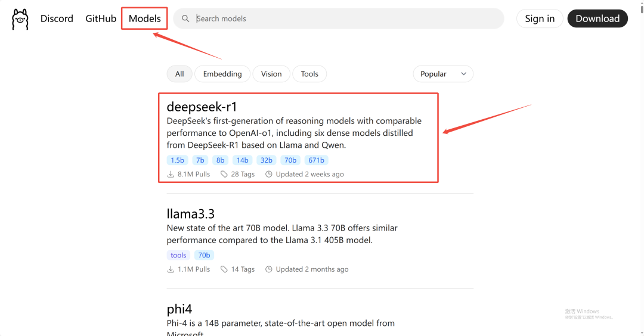644x336 pixels.
Task: Click the 70b tag under llama3.3
Action: (x=204, y=255)
